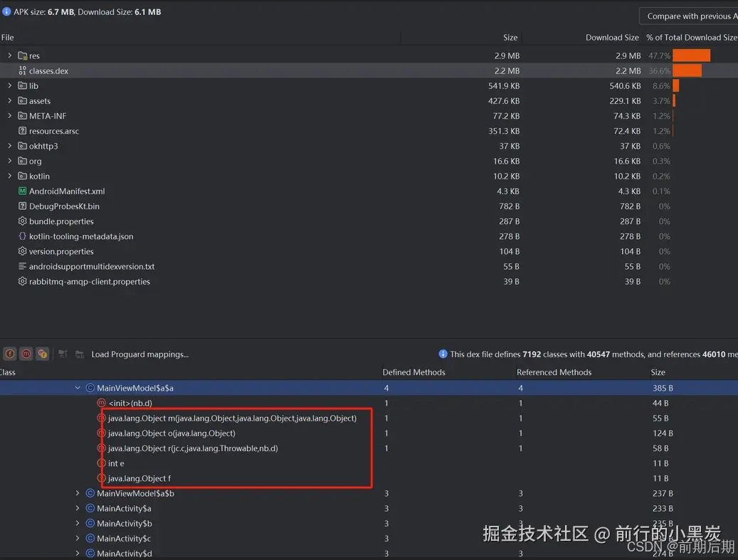Image resolution: width=738 pixels, height=560 pixels.
Task: Collapse the MainViewModel$a$a class node
Action: pos(77,388)
